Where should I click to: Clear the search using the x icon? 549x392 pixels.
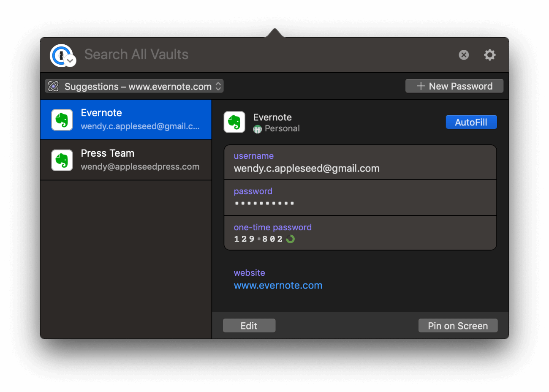pyautogui.click(x=463, y=54)
